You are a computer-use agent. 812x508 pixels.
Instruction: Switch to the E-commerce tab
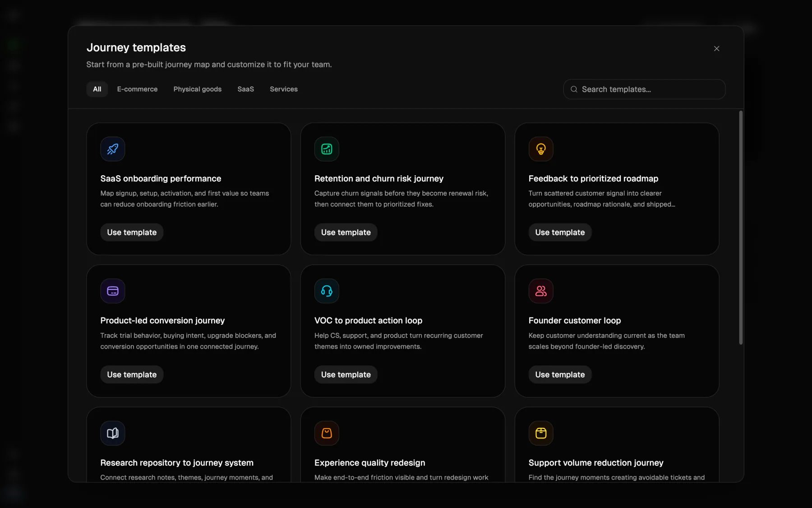[137, 89]
